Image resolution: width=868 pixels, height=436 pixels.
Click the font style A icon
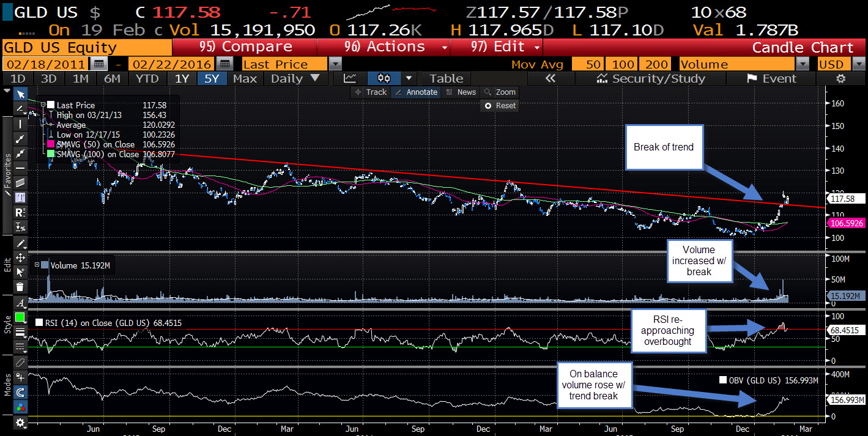click(20, 302)
